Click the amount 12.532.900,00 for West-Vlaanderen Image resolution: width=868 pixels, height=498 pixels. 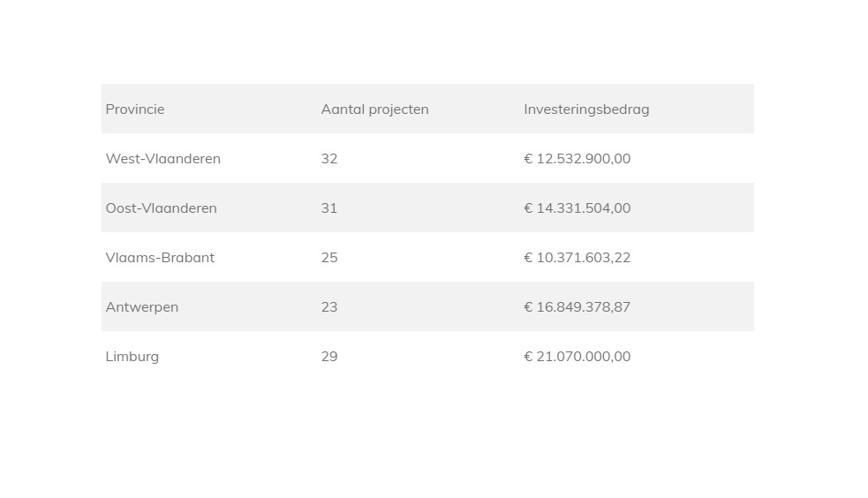click(584, 159)
